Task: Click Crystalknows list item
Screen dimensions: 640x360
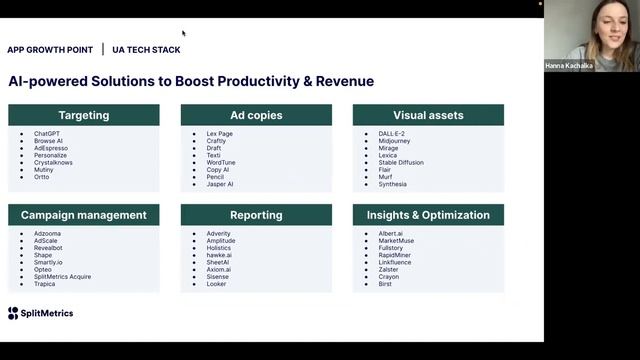Action: [x=53, y=162]
